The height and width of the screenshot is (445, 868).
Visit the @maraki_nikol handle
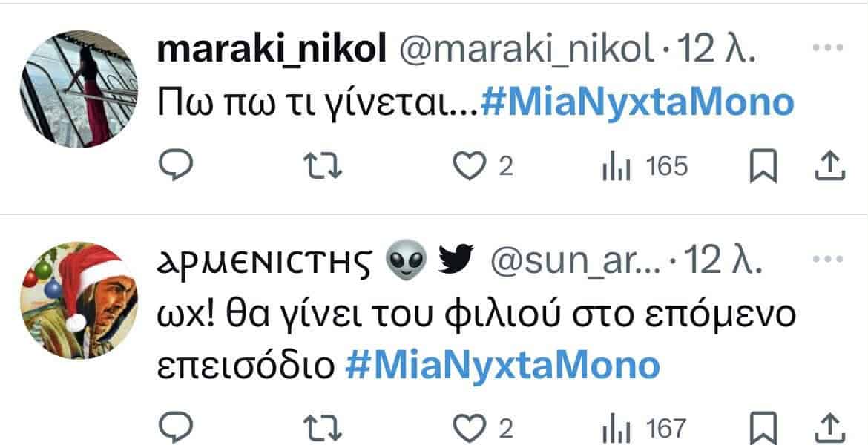pyautogui.click(x=527, y=49)
